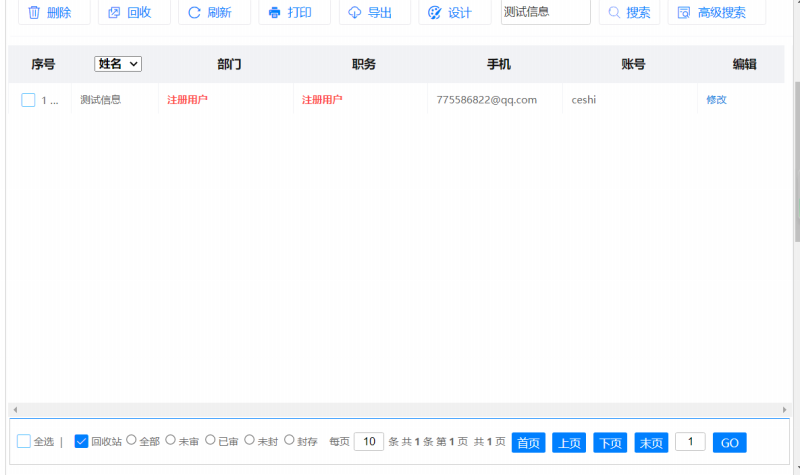The width and height of the screenshot is (800, 475).
Task: Click the trash can delete icon
Action: point(34,12)
